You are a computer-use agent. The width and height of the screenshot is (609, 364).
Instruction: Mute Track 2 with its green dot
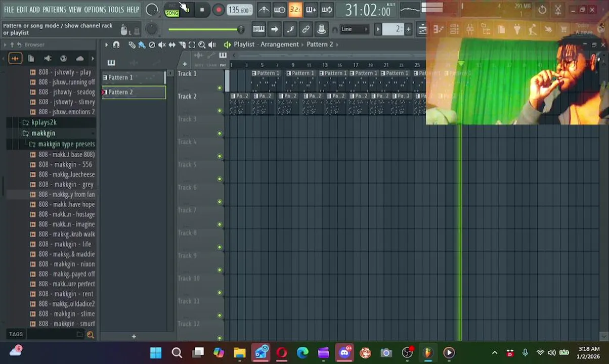[x=220, y=111]
